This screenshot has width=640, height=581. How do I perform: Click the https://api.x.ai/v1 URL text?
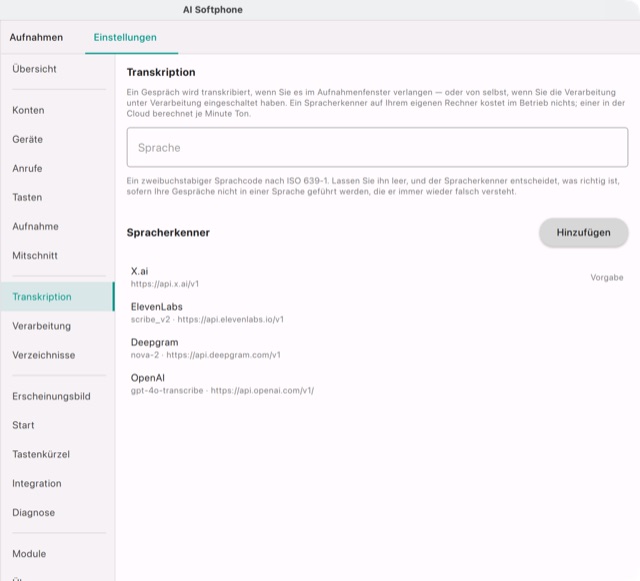tap(165, 284)
